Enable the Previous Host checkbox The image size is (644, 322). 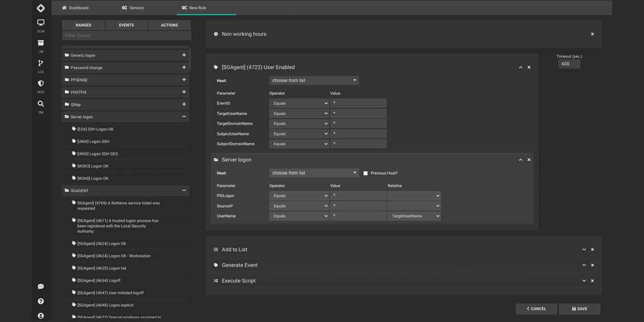point(365,173)
